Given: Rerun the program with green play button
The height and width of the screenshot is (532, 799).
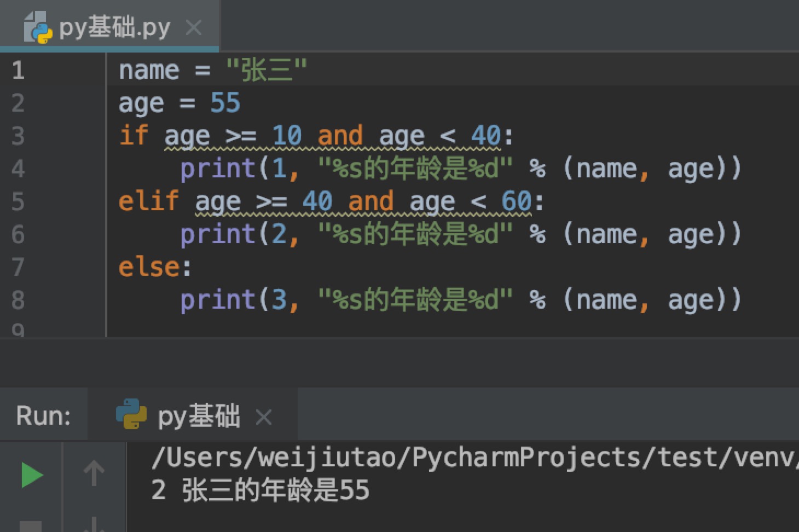Looking at the screenshot, I should tap(32, 475).
